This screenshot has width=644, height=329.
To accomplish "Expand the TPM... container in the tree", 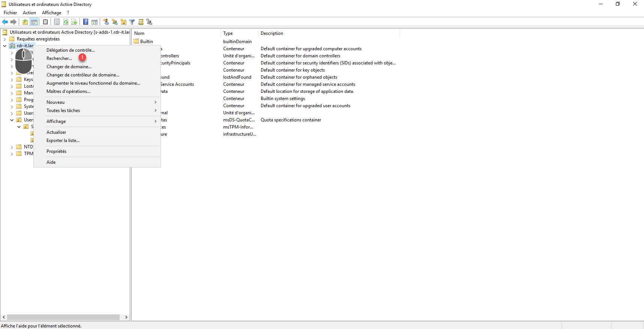I will point(12,154).
